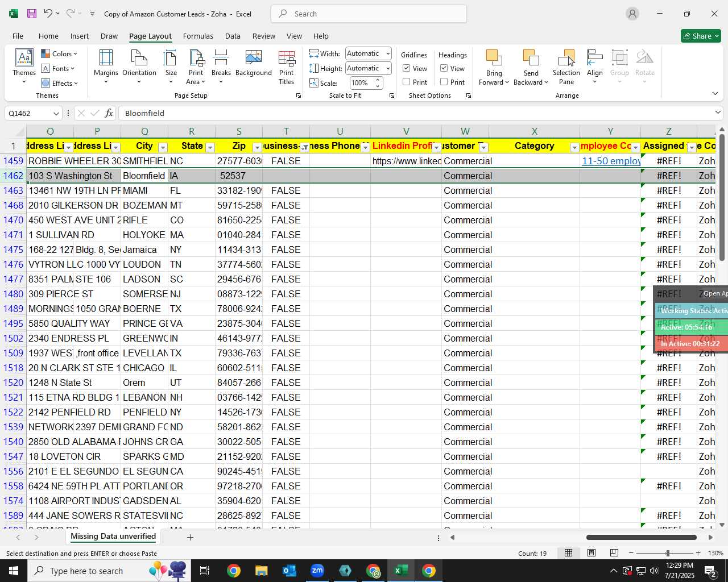Open the Margins options
Image resolution: width=728 pixels, height=582 pixels.
coord(106,67)
